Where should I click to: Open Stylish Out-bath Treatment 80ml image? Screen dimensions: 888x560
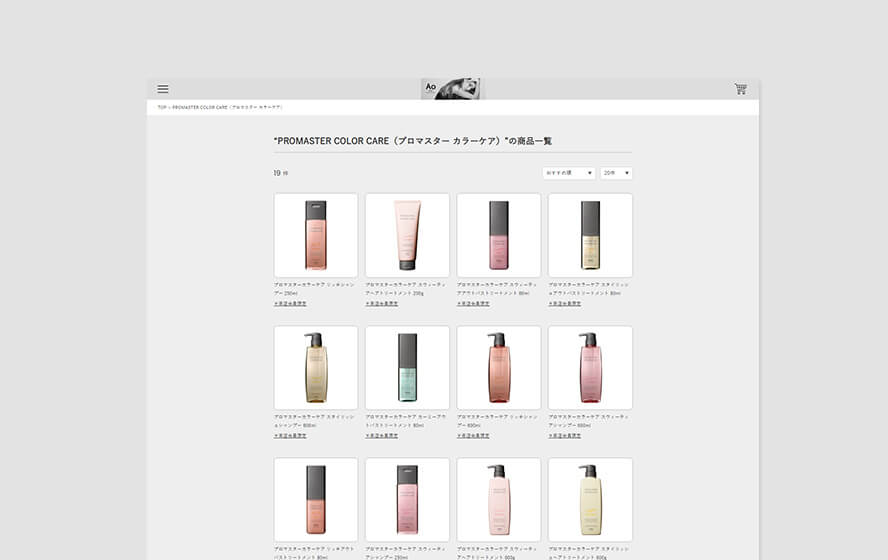pos(590,235)
